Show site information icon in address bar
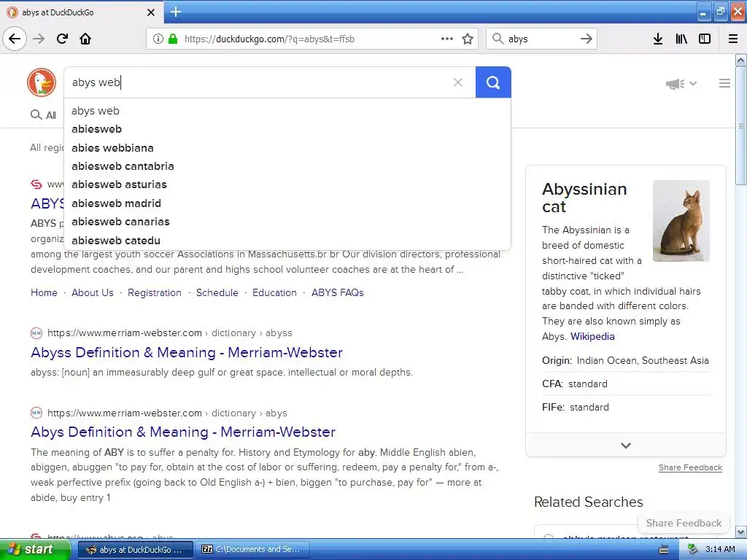Screen dimensions: 747x560 coord(158,39)
